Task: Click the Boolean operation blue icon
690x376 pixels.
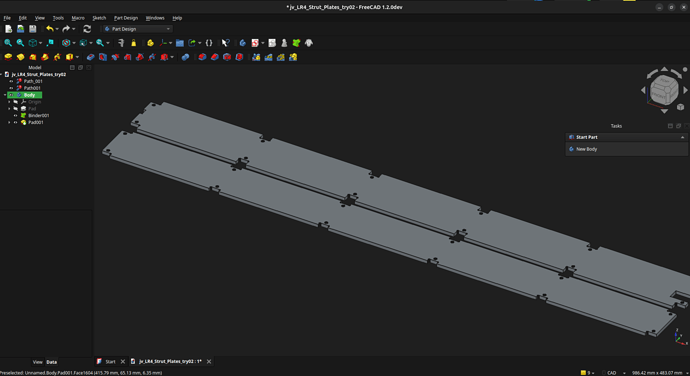Action: [x=185, y=57]
